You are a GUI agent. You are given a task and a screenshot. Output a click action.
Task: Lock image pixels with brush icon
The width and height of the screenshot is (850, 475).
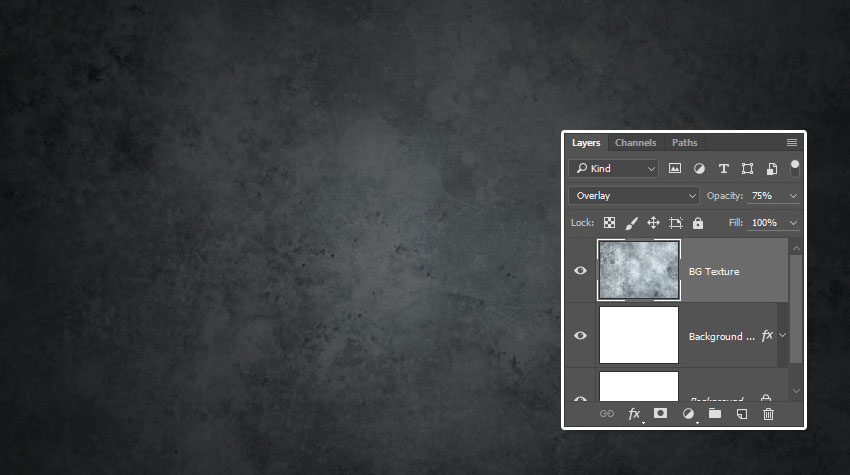click(x=632, y=223)
